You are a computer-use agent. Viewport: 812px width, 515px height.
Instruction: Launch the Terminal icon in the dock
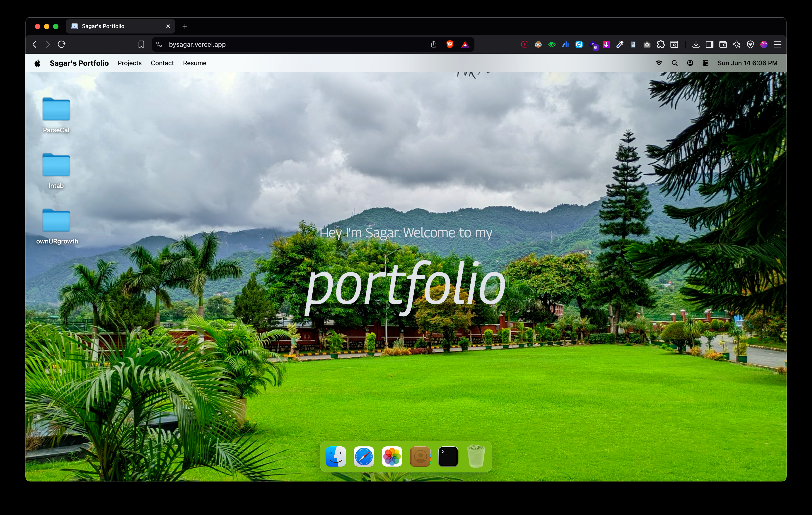click(448, 457)
